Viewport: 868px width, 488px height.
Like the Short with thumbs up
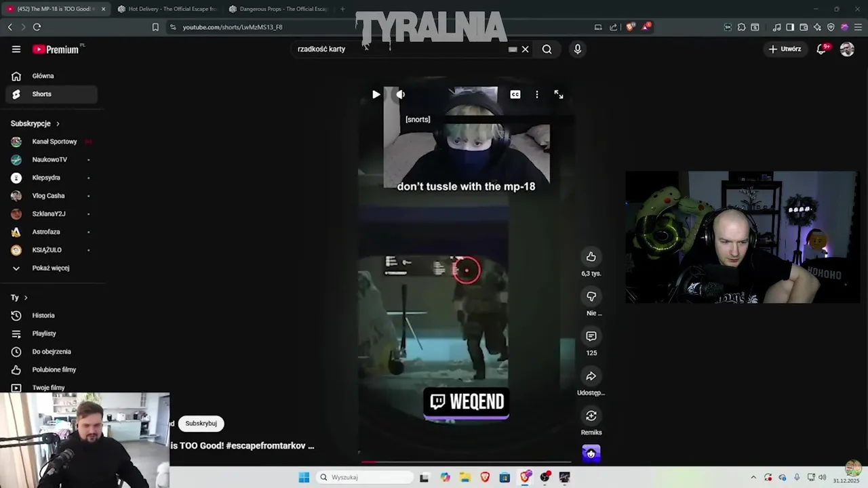[x=591, y=256]
